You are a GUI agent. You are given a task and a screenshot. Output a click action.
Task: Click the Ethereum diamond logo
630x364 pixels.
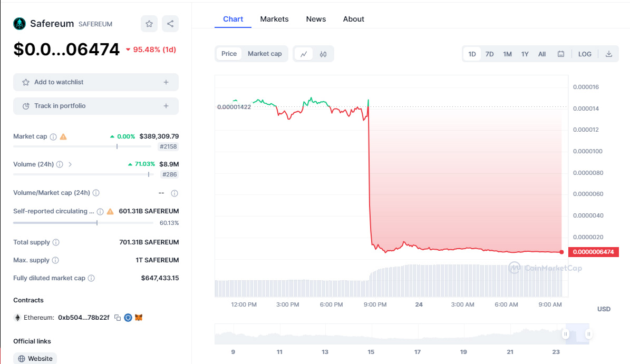(x=17, y=318)
